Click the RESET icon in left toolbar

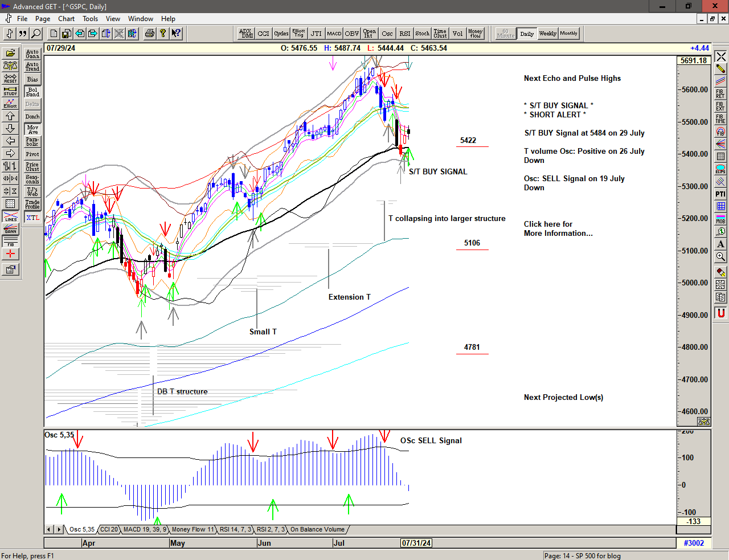(x=10, y=78)
